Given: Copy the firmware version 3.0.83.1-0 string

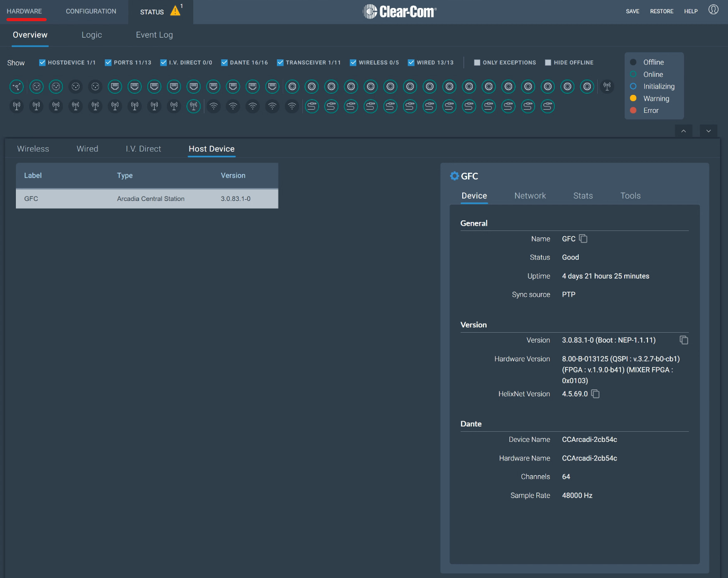Looking at the screenshot, I should coord(684,340).
